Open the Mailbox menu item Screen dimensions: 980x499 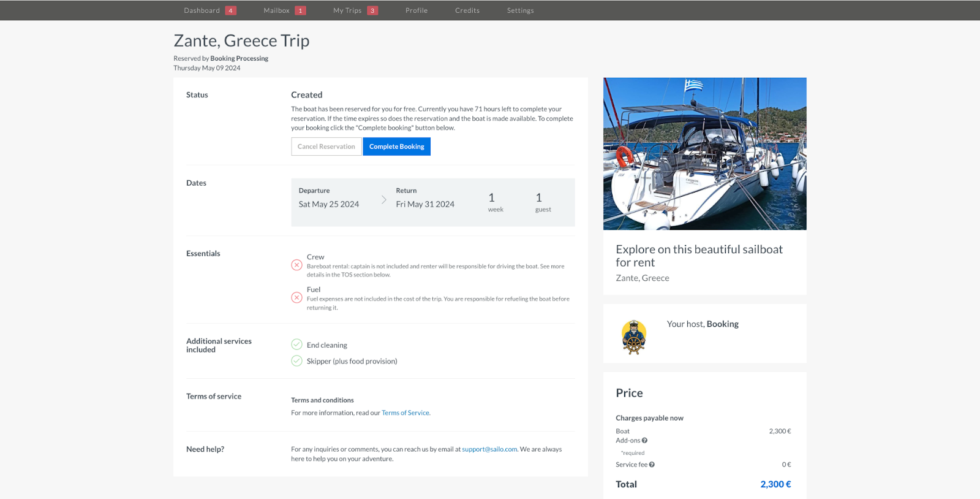click(x=276, y=10)
